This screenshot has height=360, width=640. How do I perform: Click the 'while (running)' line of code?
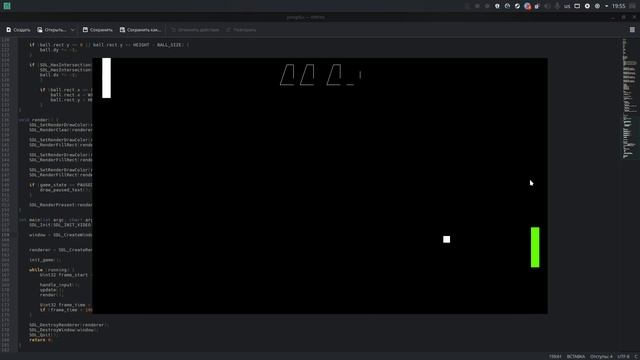coord(52,270)
